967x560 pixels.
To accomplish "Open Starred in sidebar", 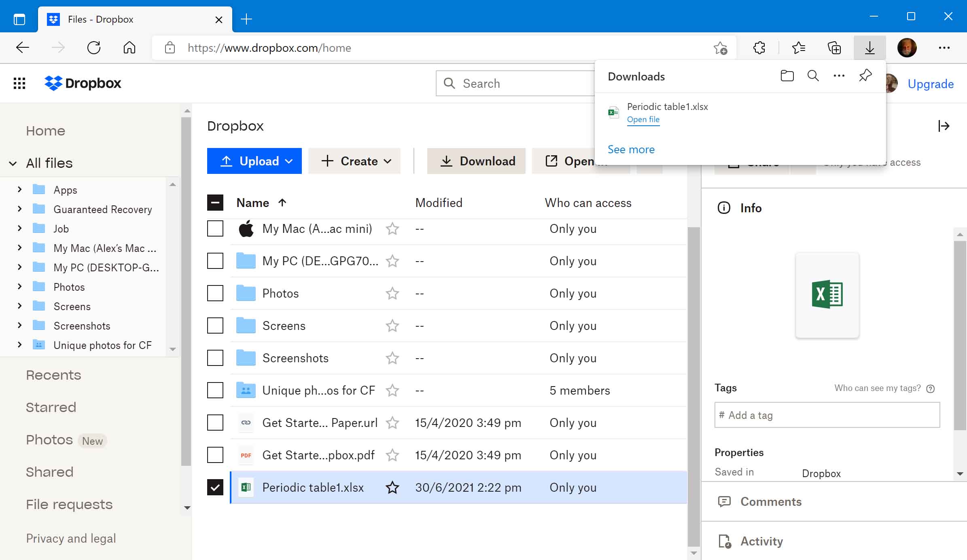I will [x=51, y=408].
